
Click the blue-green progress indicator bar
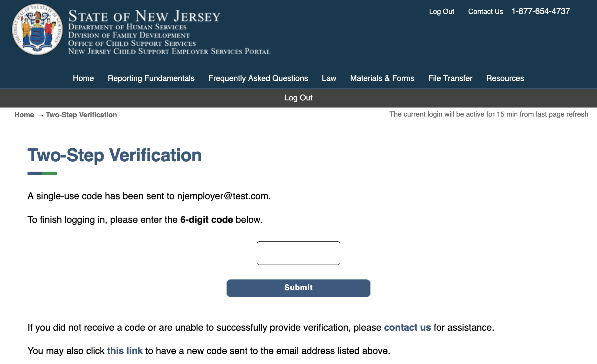click(x=42, y=173)
